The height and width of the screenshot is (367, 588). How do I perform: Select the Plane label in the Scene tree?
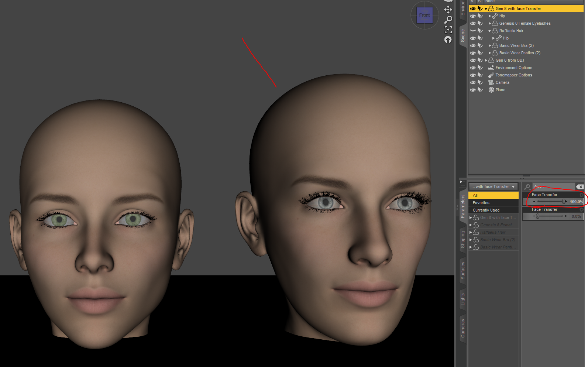tap(501, 90)
